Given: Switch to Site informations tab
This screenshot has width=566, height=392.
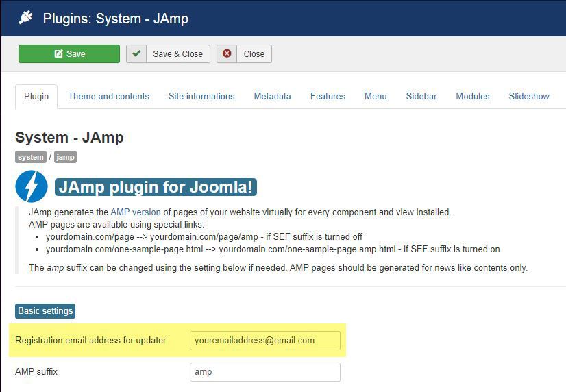Looking at the screenshot, I should point(201,97).
